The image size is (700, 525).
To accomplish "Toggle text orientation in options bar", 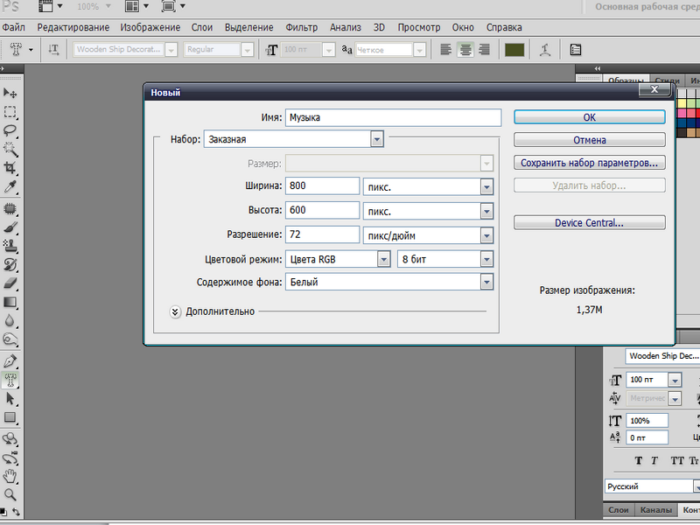I will [x=54, y=50].
